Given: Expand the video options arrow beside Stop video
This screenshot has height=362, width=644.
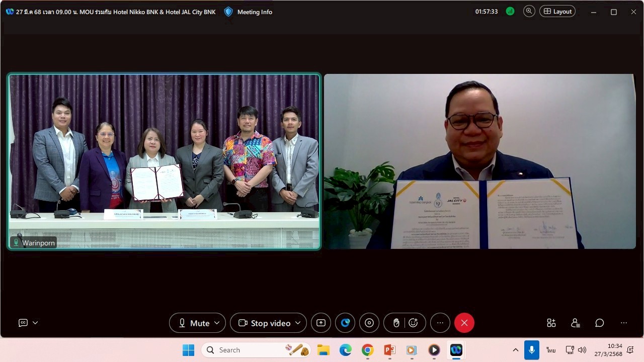Looking at the screenshot, I should [x=298, y=323].
